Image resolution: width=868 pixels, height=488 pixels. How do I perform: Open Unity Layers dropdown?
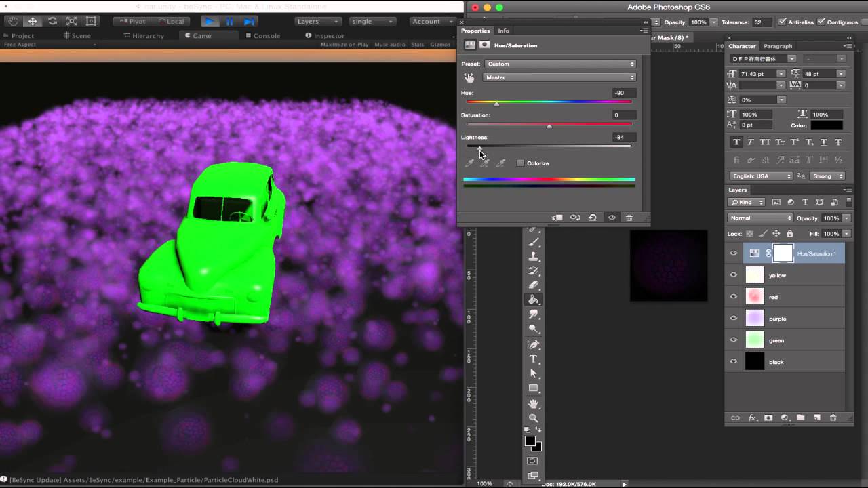tap(318, 22)
